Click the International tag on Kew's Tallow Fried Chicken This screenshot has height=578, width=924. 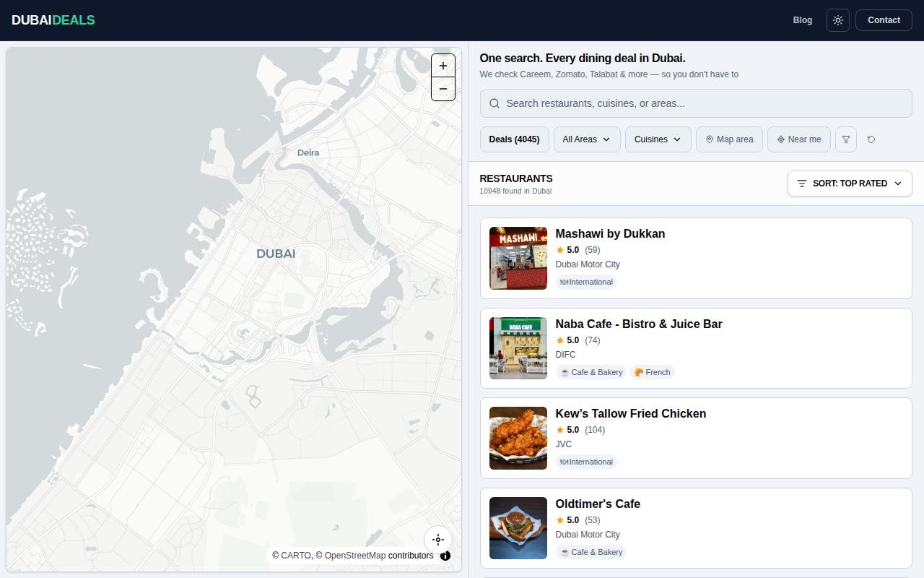click(x=586, y=462)
